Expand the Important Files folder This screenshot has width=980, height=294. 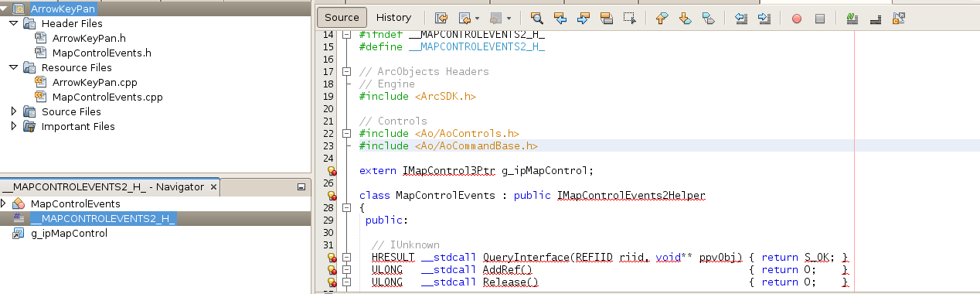tap(14, 126)
